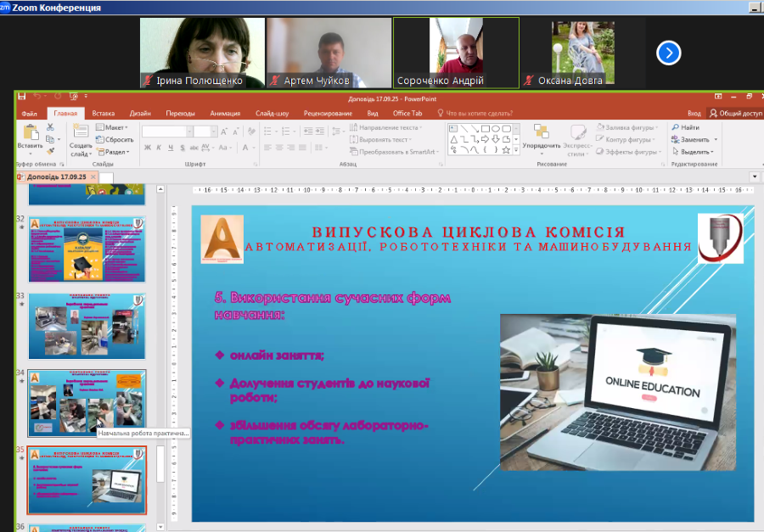Viewport: 764px width, 532px height.
Task: Select slide 33 thumbnail in slide panel
Action: coord(87,325)
